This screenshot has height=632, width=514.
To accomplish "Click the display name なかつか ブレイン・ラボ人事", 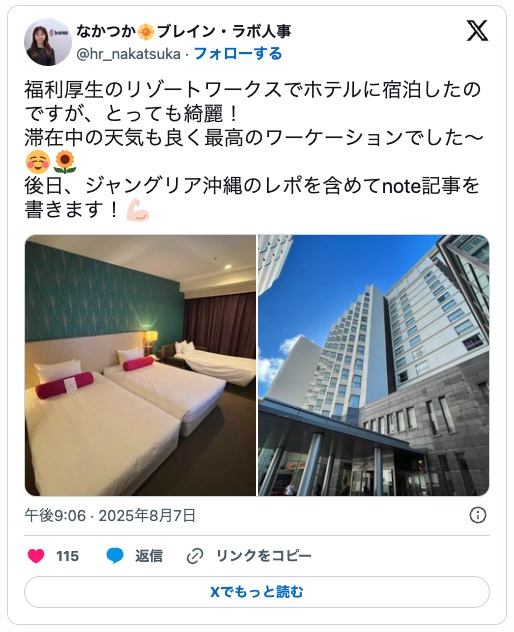I will (183, 31).
